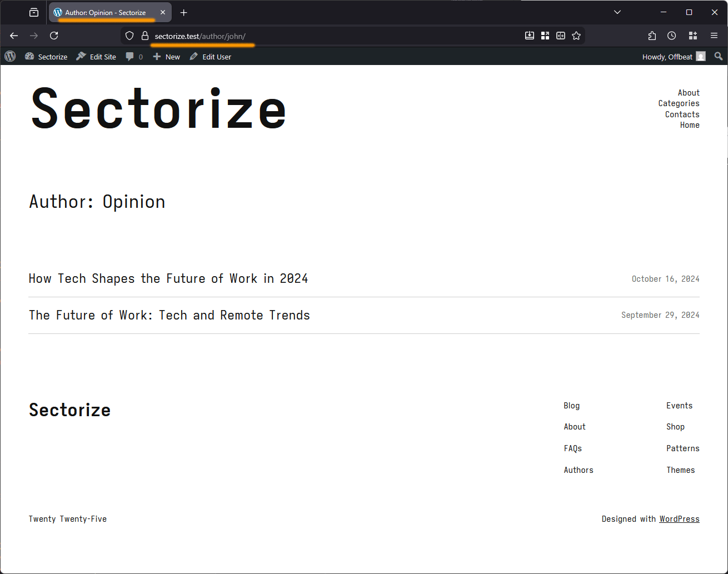
Task: Click the New item plus icon
Action: [x=157, y=56]
